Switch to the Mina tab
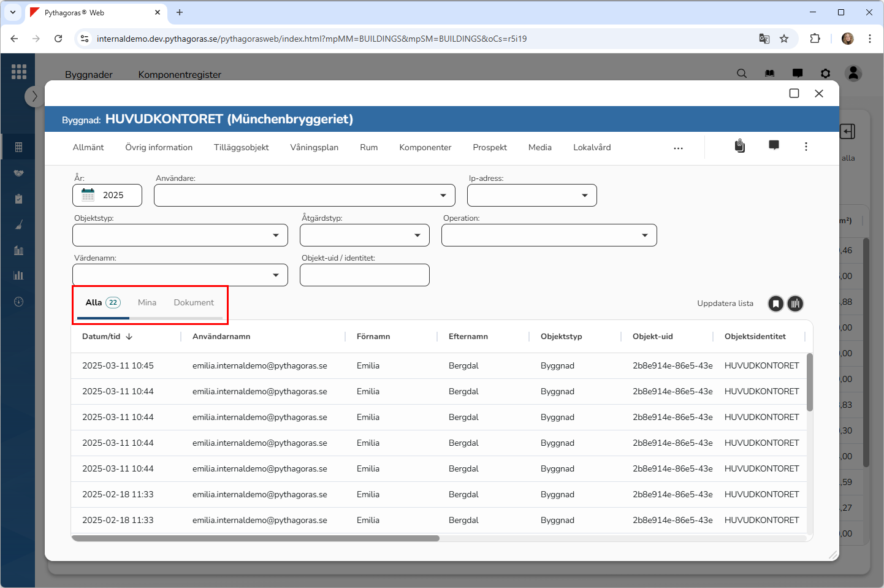The image size is (884, 588). pos(147,302)
